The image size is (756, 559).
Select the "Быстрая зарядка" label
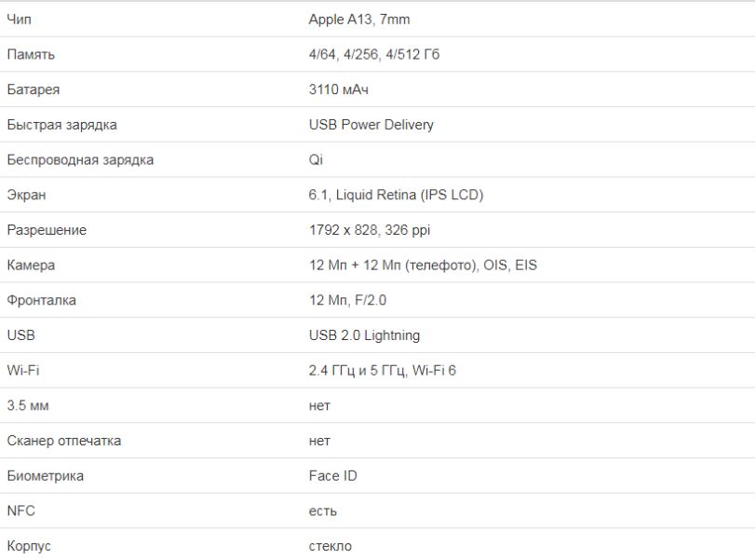[x=61, y=125]
